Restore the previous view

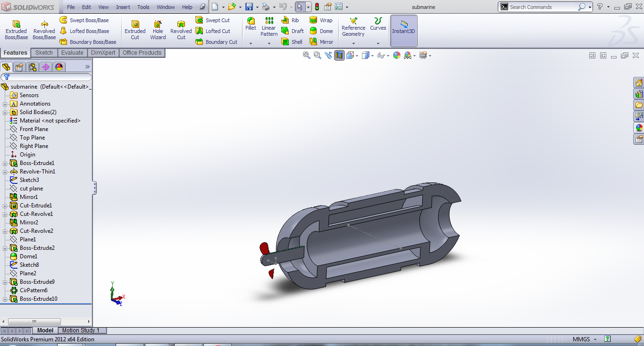point(328,55)
